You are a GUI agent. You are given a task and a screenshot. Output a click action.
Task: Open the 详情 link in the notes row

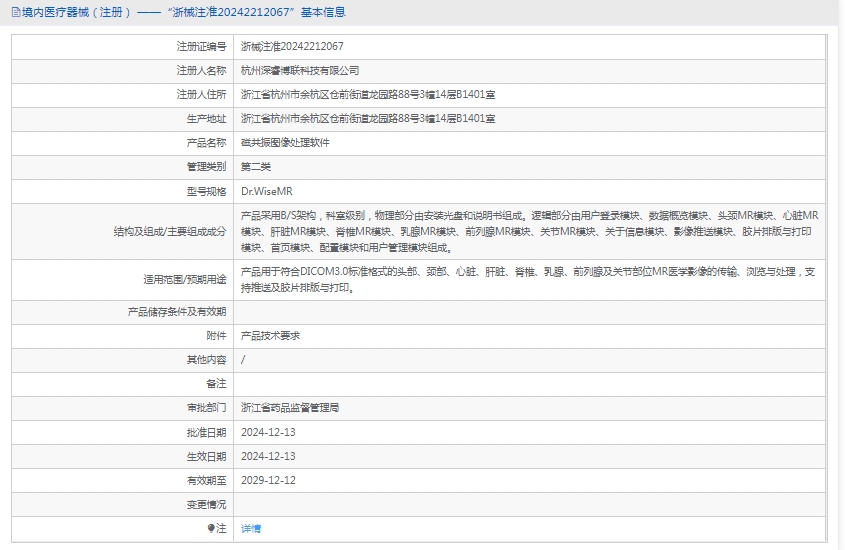click(251, 528)
